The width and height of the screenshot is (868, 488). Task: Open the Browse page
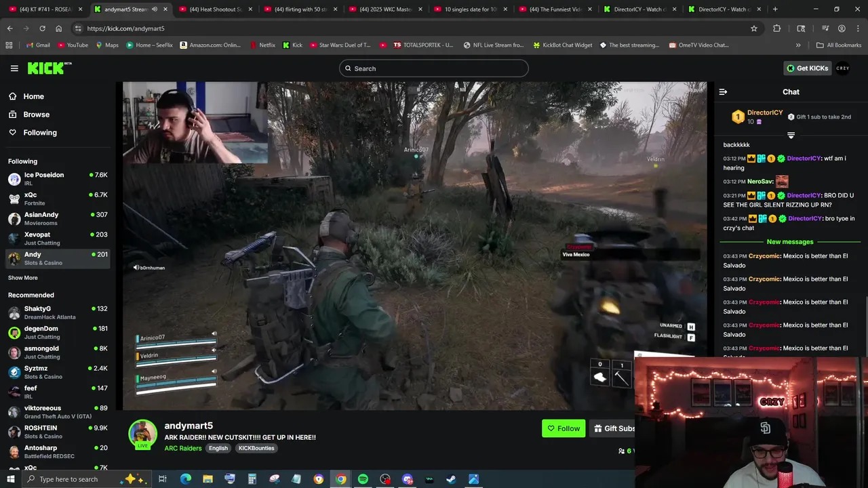(x=36, y=115)
